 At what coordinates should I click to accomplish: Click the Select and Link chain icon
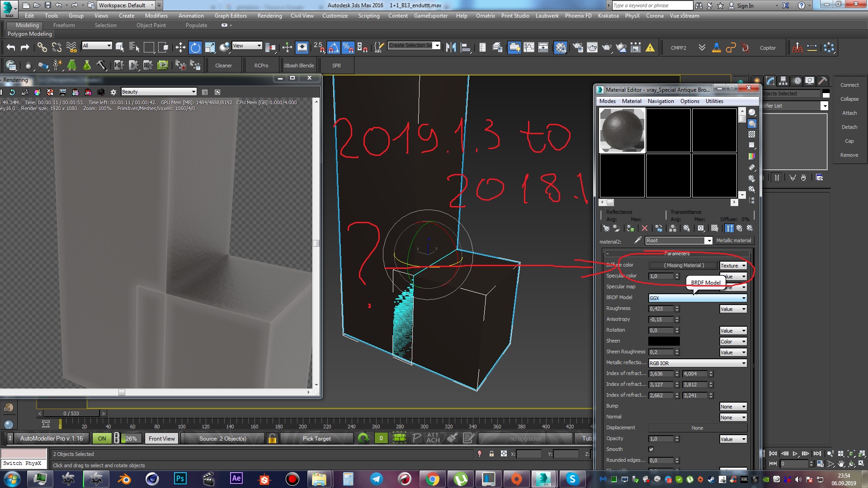42,47
